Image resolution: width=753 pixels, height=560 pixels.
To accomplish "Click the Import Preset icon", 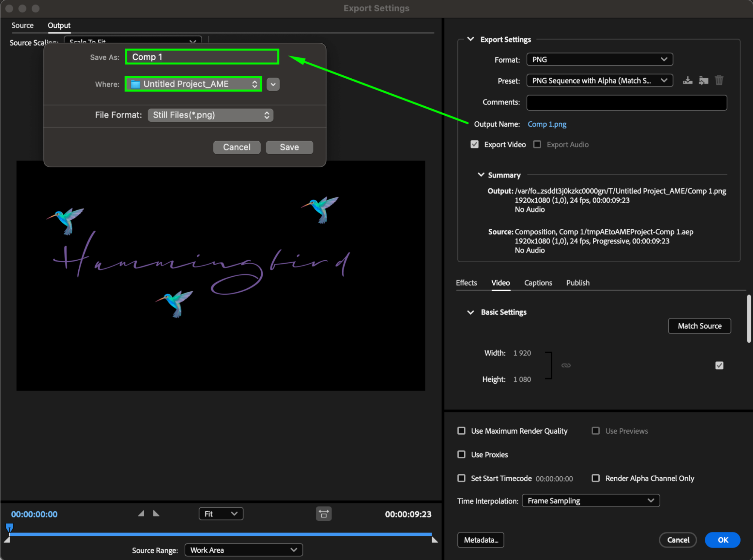I will [703, 81].
